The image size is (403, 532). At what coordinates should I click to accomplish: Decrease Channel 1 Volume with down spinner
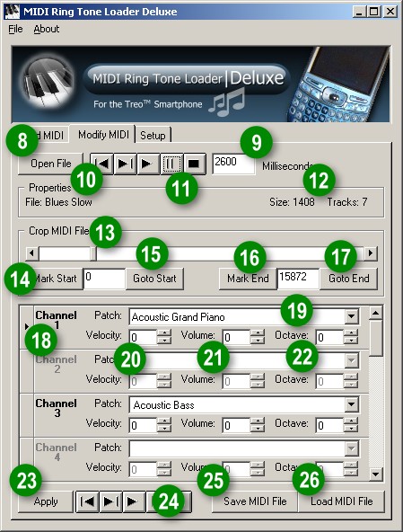[258, 341]
